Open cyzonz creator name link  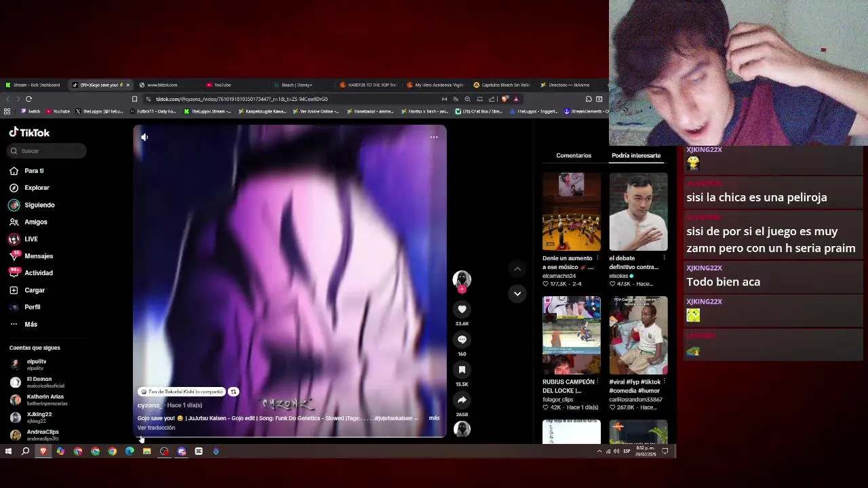click(x=149, y=405)
